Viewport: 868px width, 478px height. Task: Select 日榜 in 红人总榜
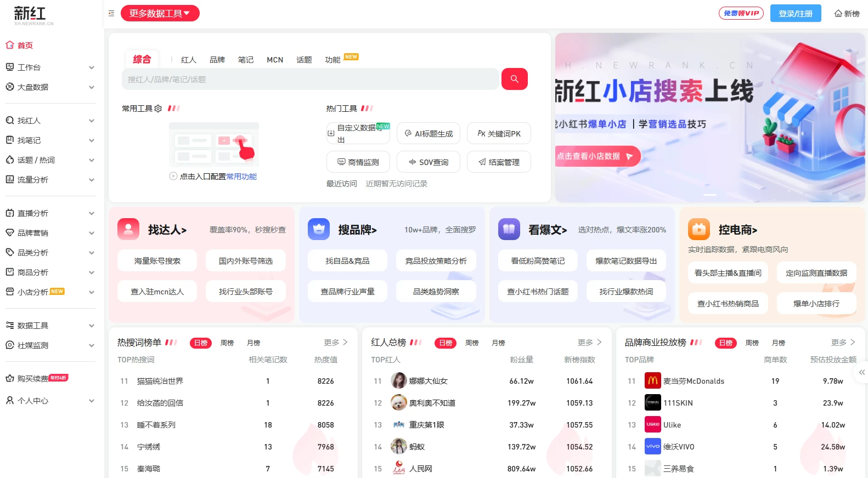[446, 343]
